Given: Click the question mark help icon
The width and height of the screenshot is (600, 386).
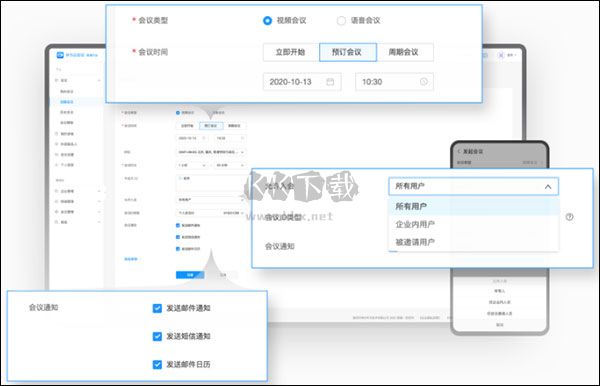Looking at the screenshot, I should (569, 217).
